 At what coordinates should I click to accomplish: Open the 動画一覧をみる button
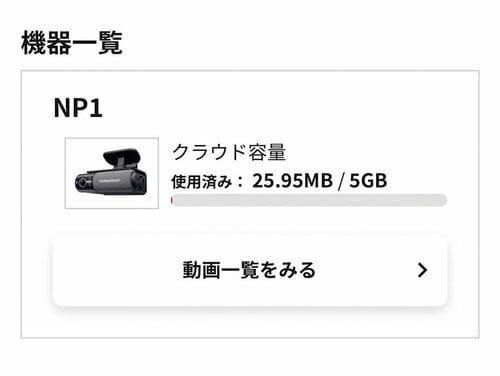pyautogui.click(x=250, y=270)
